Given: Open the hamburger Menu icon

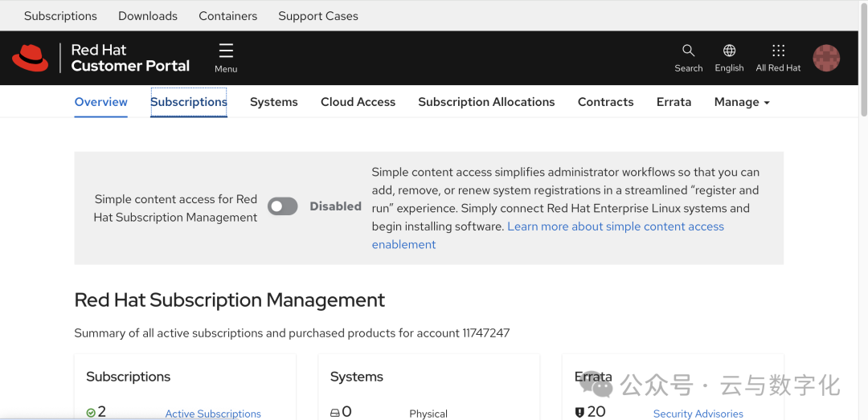Looking at the screenshot, I should [x=226, y=51].
